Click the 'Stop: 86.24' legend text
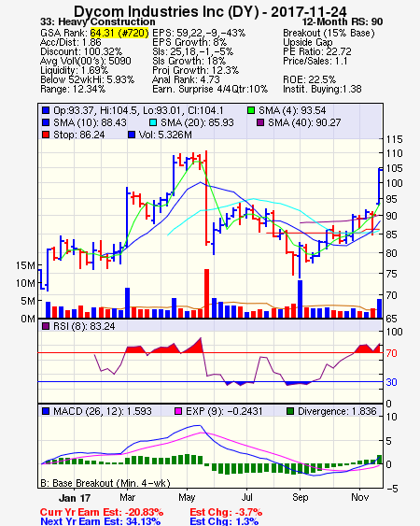Viewport: 420px width, 526px height. 79,135
